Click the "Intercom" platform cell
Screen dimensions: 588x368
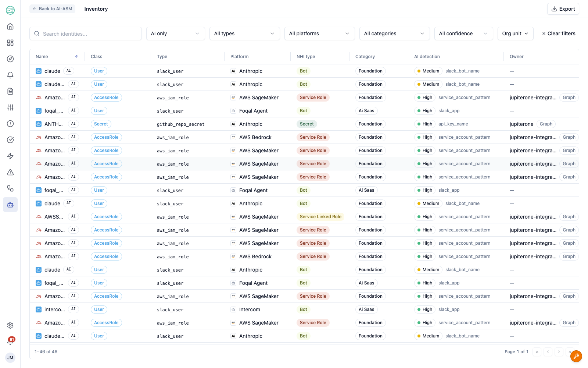click(x=250, y=309)
